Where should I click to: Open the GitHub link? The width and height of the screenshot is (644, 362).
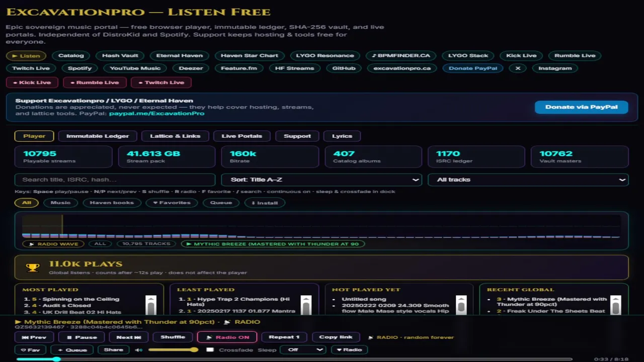[x=344, y=68]
